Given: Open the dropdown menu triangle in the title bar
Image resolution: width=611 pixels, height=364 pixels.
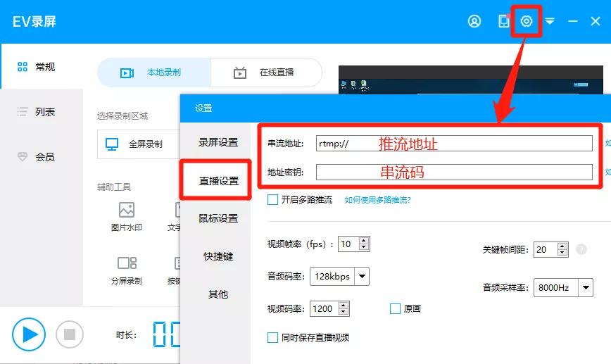Looking at the screenshot, I should click(x=550, y=21).
